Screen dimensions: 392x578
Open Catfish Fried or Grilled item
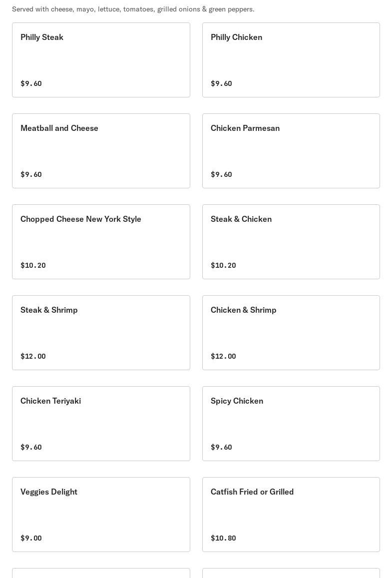(x=291, y=515)
